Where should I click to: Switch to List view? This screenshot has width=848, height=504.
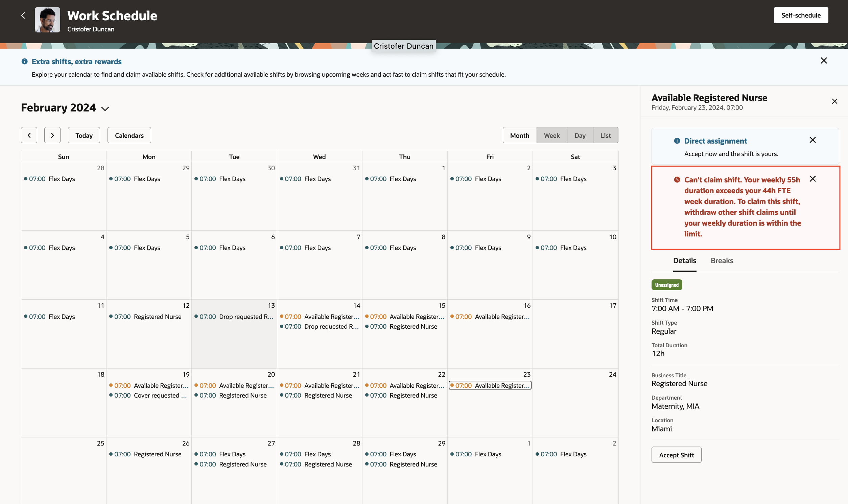[605, 135]
